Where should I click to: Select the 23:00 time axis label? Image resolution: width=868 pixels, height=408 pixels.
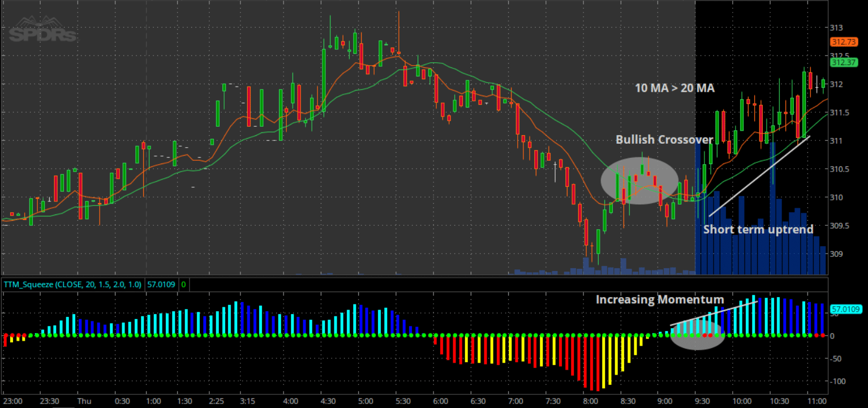[x=13, y=401]
